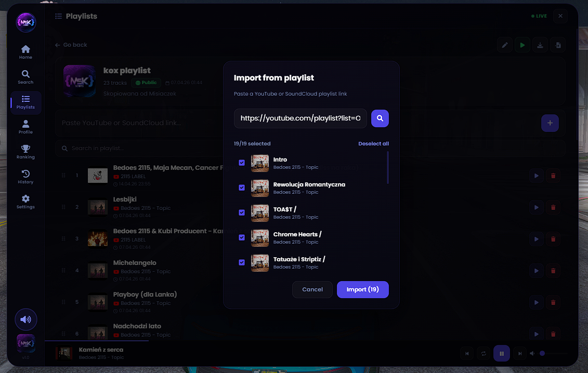Click Deselect all link
The height and width of the screenshot is (373, 588).
click(373, 143)
